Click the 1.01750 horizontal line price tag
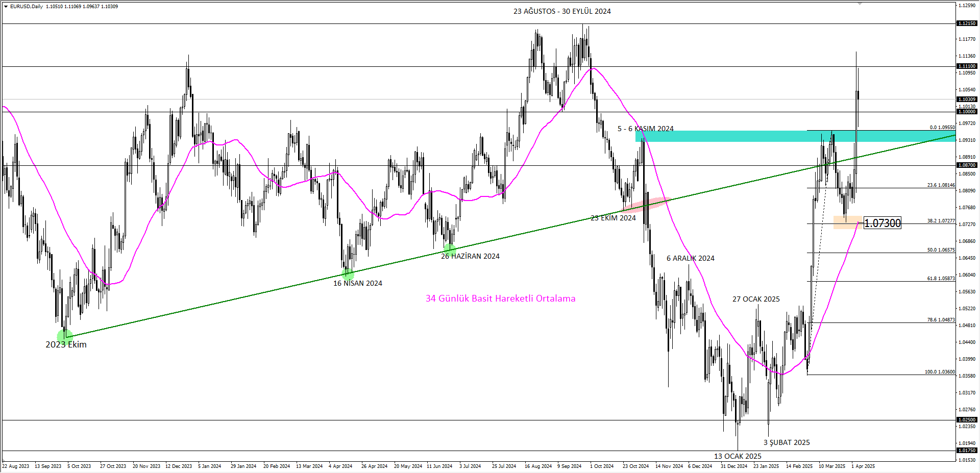 tap(967, 451)
